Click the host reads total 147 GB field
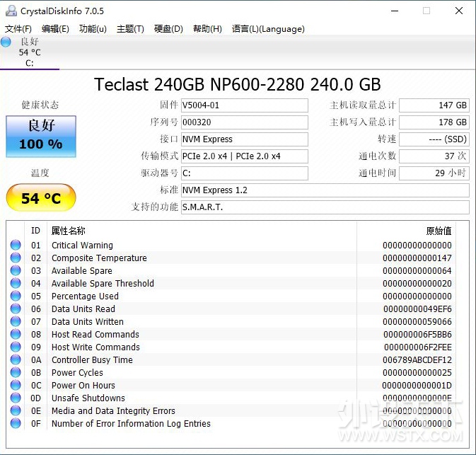The width and height of the screenshot is (476, 455). click(434, 105)
